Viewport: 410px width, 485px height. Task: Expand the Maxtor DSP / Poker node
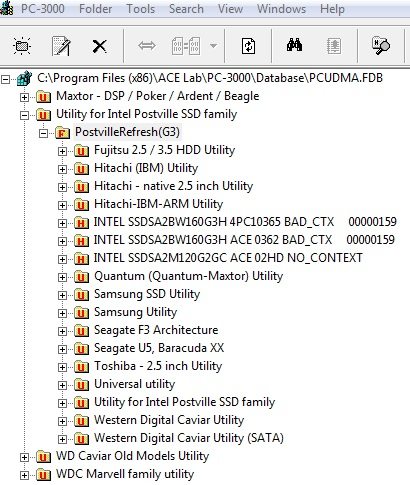click(24, 97)
